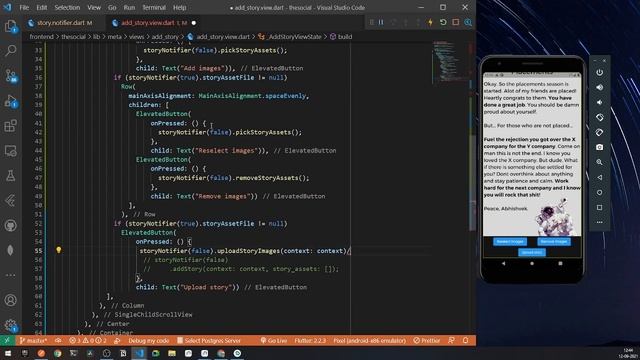This screenshot has width=640, height=360.
Task: Open the Extensions view
Action: [11, 126]
